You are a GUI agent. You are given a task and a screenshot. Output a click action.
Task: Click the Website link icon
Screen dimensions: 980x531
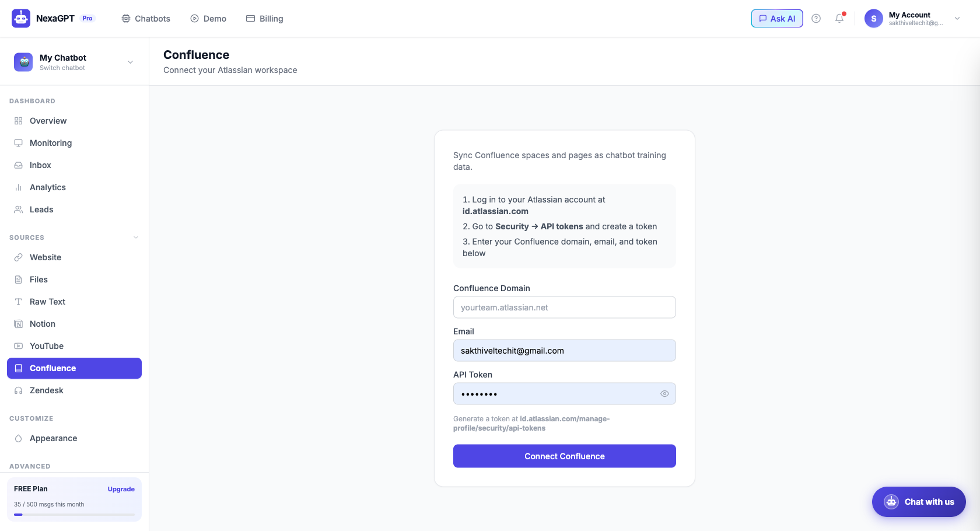pyautogui.click(x=19, y=257)
